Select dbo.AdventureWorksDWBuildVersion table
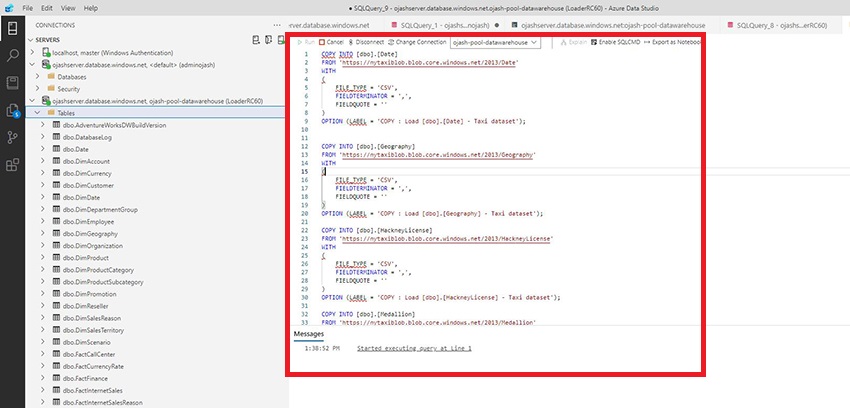Screen dimensions: 850x408 tap(114, 125)
